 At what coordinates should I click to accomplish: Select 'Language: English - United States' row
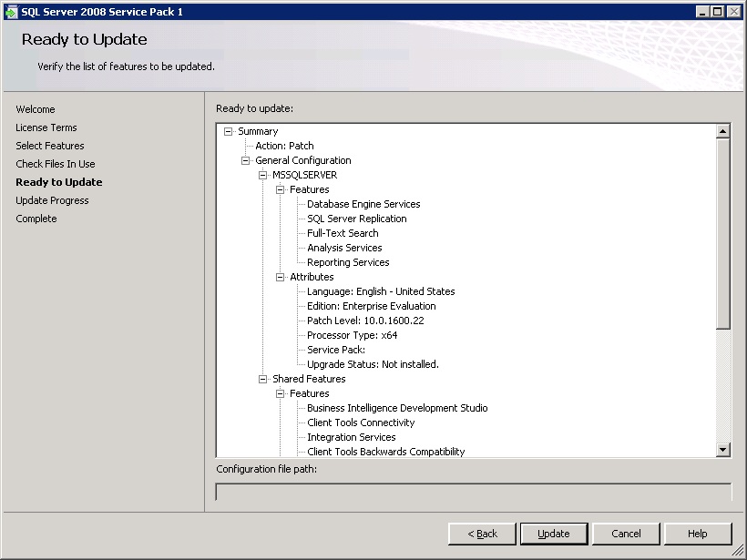point(381,291)
